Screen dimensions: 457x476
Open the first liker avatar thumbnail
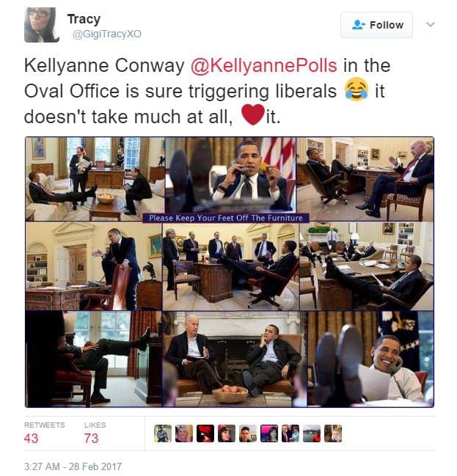[x=163, y=433]
